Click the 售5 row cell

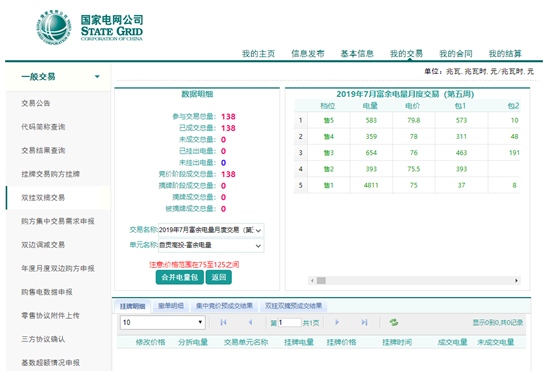coord(328,120)
